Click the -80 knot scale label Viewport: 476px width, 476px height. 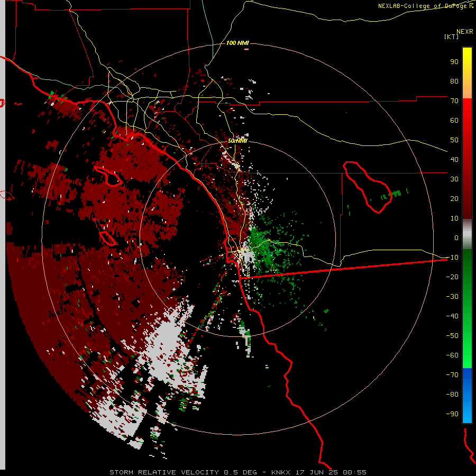click(452, 395)
